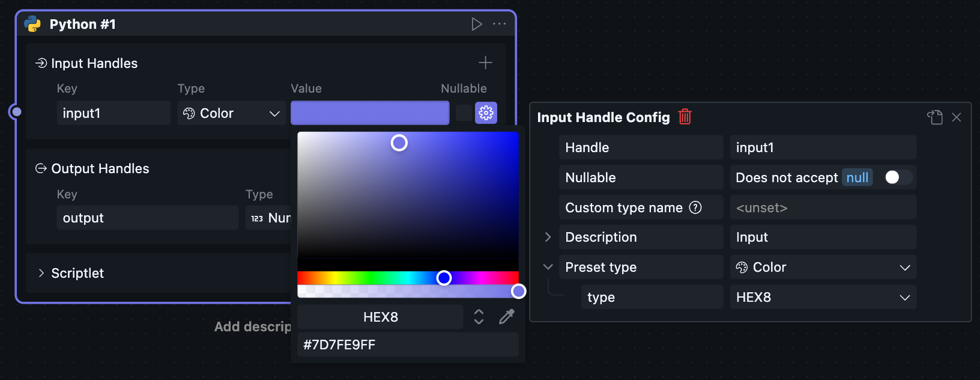Open the input1 Color type dropdown
980x380 pixels.
232,113
